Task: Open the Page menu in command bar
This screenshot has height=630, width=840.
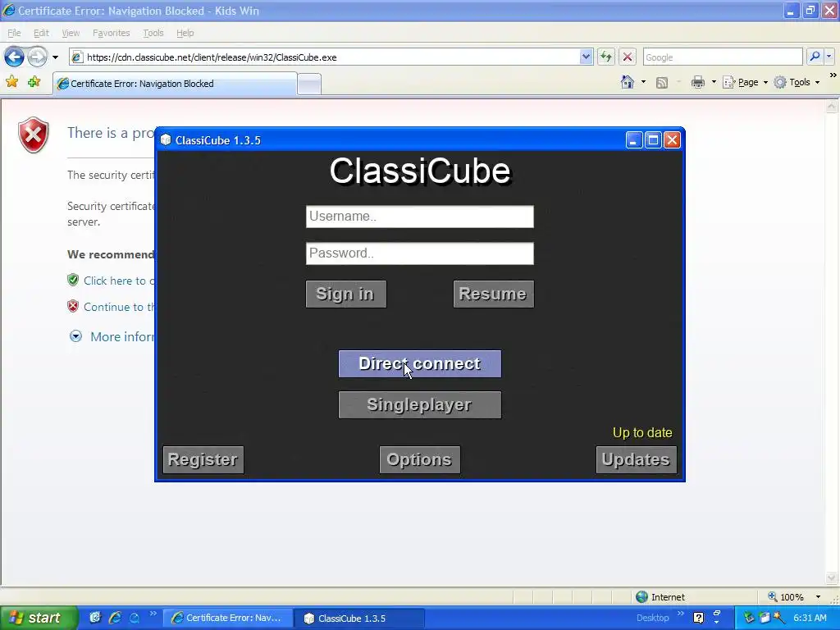Action: (x=745, y=83)
